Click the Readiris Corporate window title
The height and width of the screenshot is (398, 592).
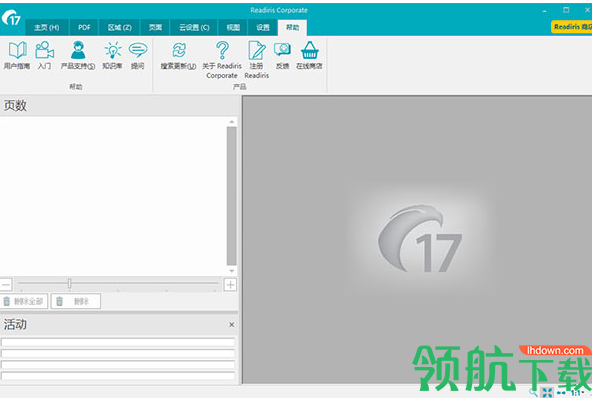click(279, 10)
